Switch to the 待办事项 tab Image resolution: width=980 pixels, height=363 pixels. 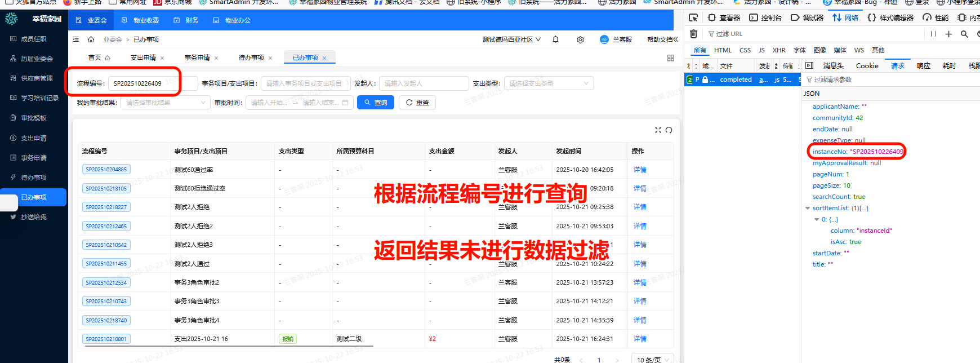click(x=251, y=57)
